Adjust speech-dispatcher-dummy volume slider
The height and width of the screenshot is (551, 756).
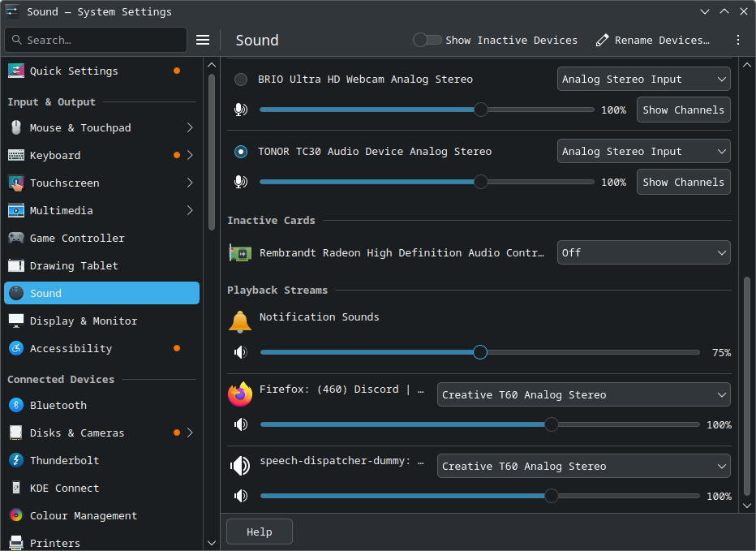(x=479, y=496)
